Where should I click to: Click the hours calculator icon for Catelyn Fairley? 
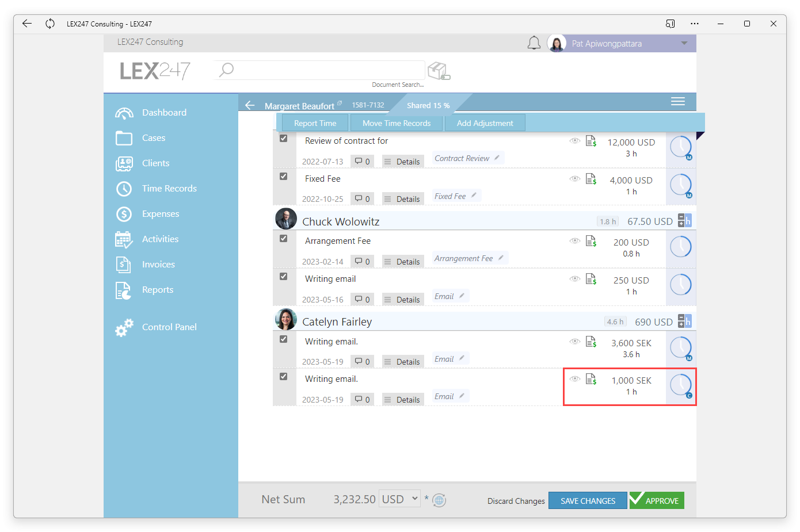click(x=684, y=321)
